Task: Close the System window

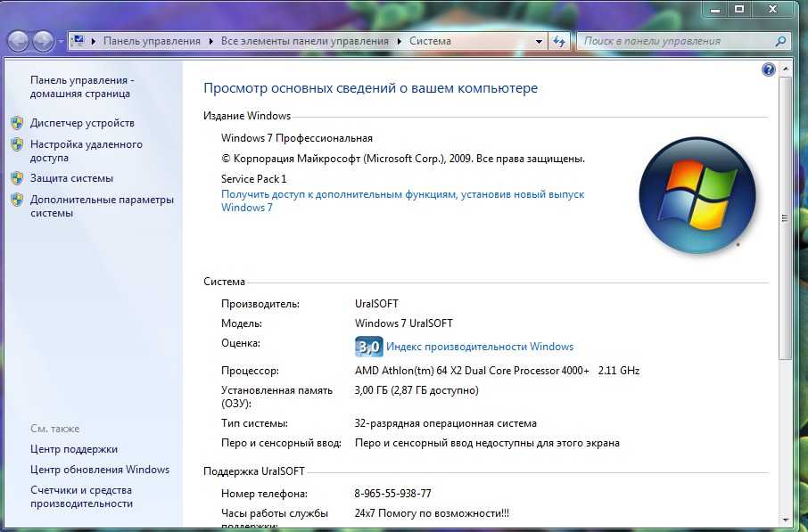Action: pos(772,9)
